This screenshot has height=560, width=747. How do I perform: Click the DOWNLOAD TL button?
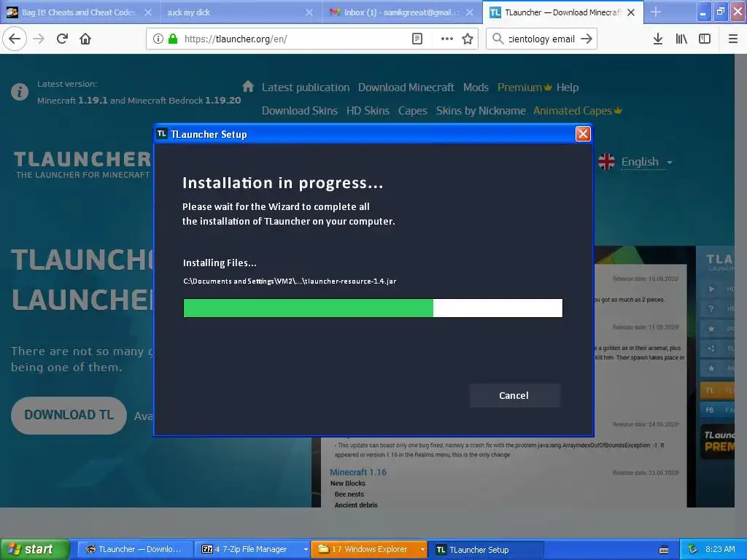(x=69, y=415)
